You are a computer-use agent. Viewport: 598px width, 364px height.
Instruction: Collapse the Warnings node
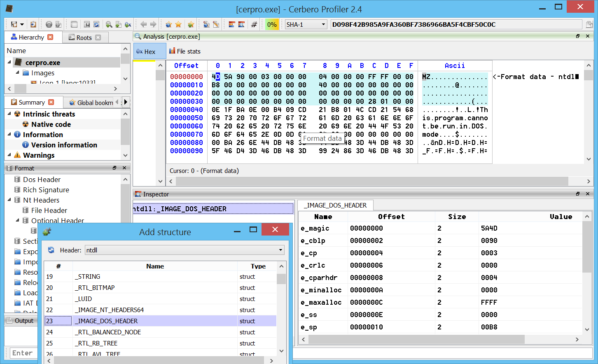click(9, 155)
